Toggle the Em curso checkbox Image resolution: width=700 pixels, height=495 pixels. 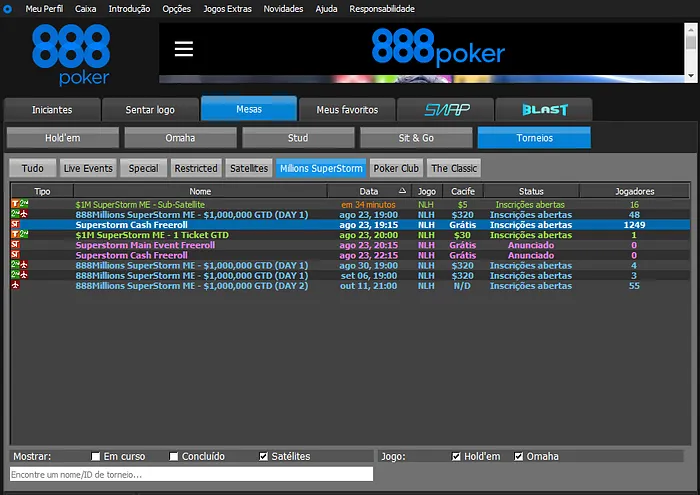(x=96, y=456)
